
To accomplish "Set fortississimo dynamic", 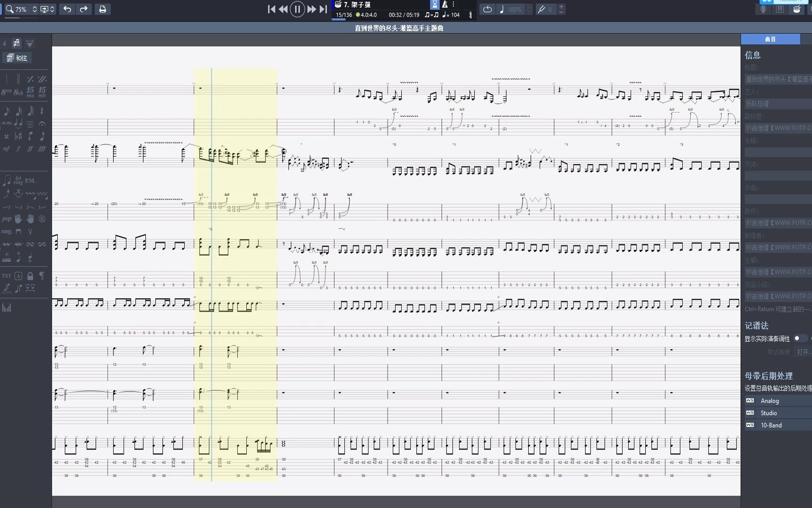I will [42, 149].
